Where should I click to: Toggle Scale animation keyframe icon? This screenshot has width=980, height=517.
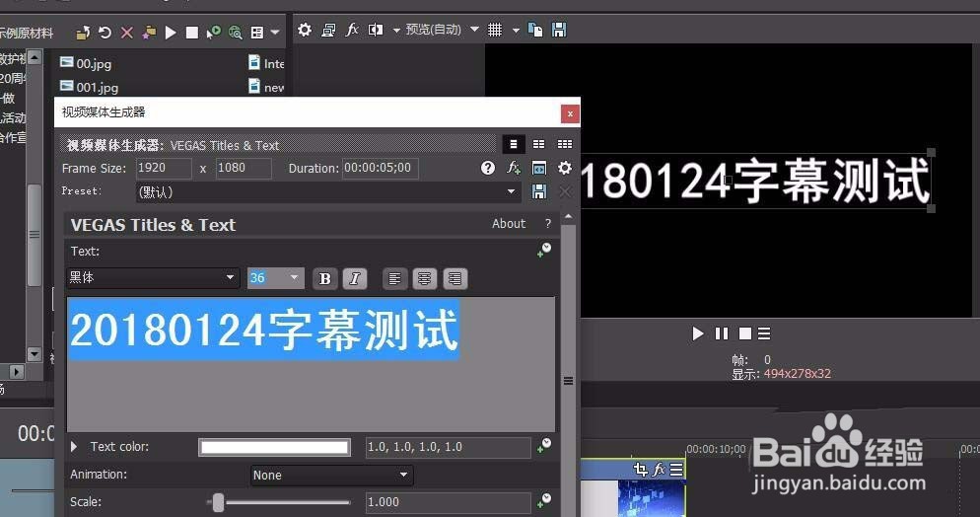544,500
